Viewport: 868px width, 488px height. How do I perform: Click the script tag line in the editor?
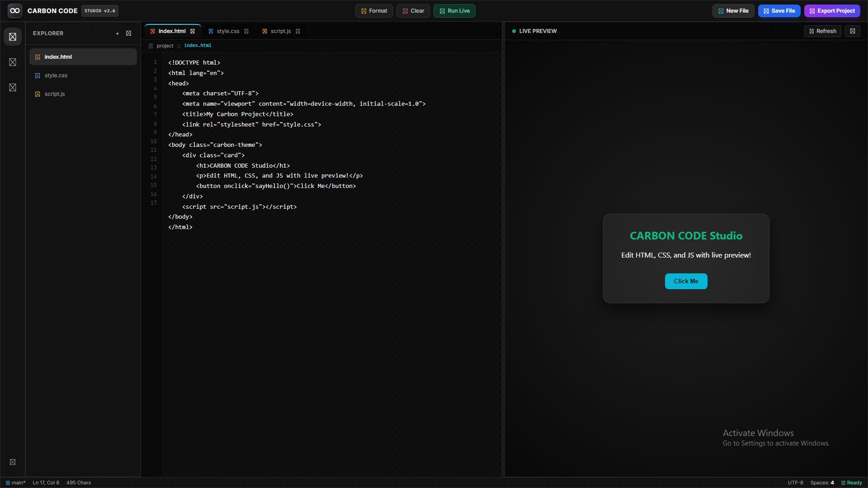239,206
